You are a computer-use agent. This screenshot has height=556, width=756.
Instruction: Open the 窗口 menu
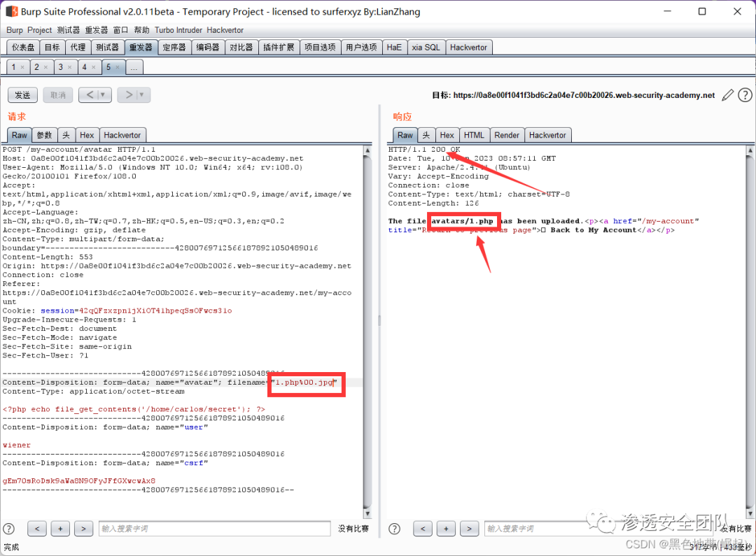pyautogui.click(x=120, y=30)
